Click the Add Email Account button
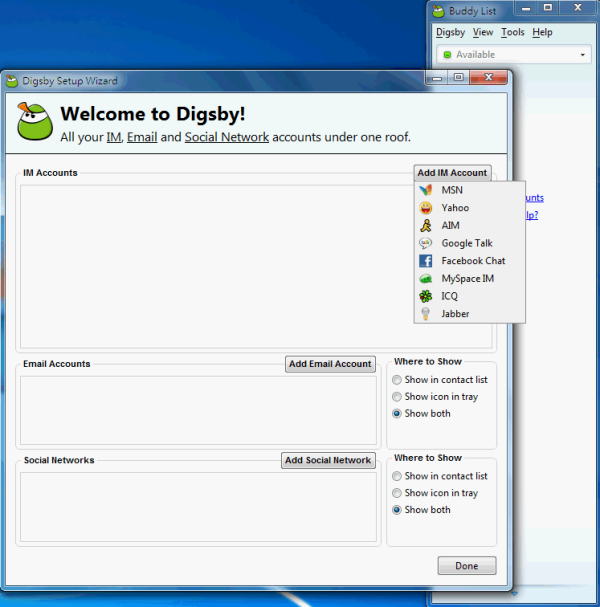The height and width of the screenshot is (607, 600). tap(330, 364)
